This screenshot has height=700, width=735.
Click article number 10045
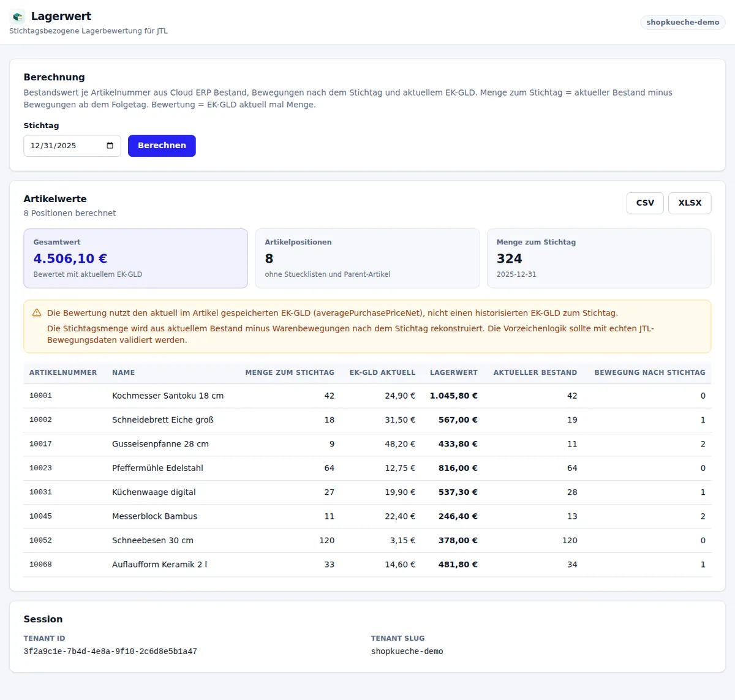click(40, 516)
